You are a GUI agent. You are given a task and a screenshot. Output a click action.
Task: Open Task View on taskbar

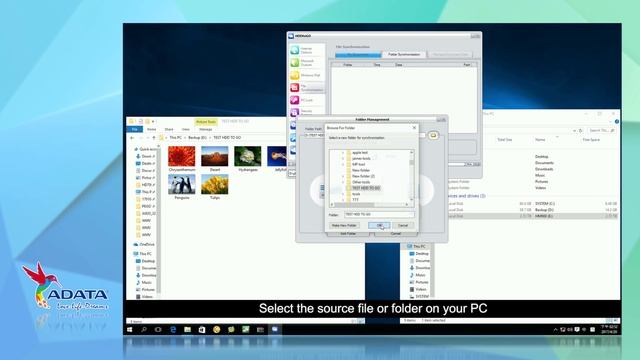coord(158,329)
